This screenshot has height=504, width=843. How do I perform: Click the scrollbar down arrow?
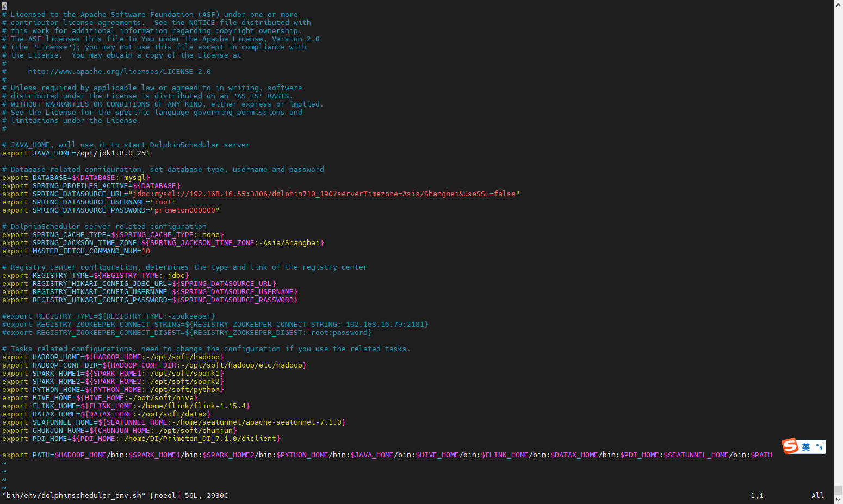tap(838, 499)
